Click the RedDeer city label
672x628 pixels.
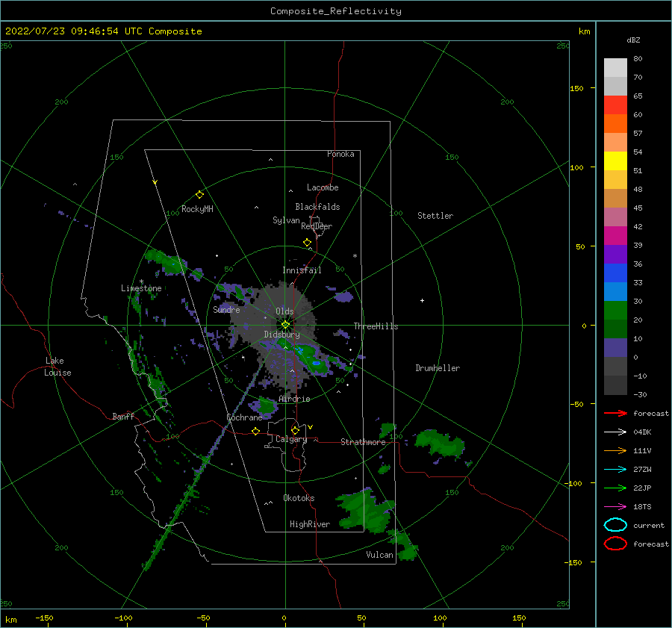(317, 226)
